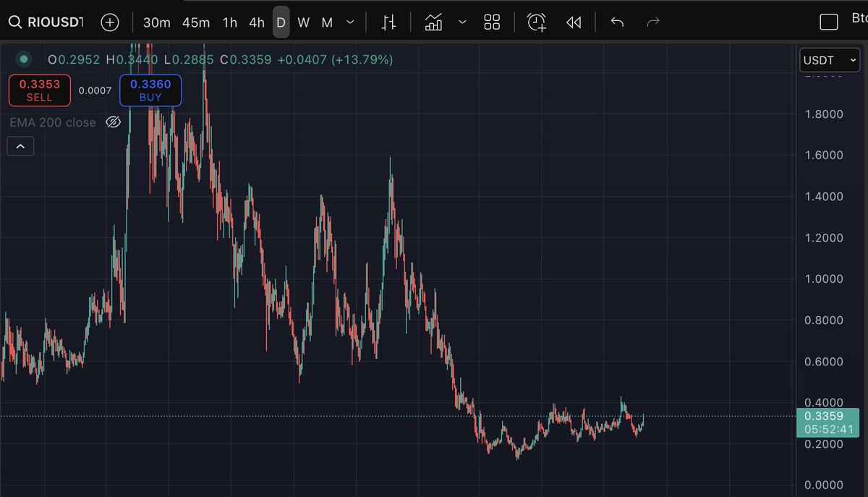Undo the last chart action
The height and width of the screenshot is (497, 868).
click(x=617, y=22)
